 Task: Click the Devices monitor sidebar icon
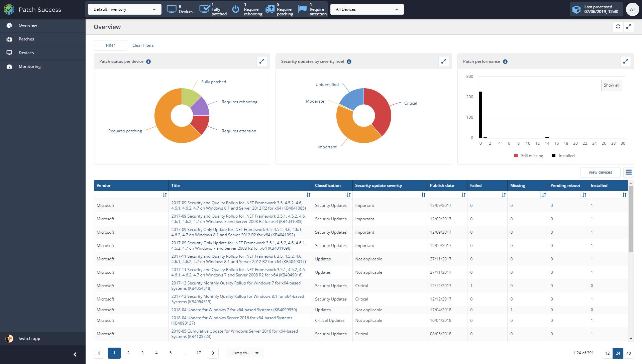9,53
